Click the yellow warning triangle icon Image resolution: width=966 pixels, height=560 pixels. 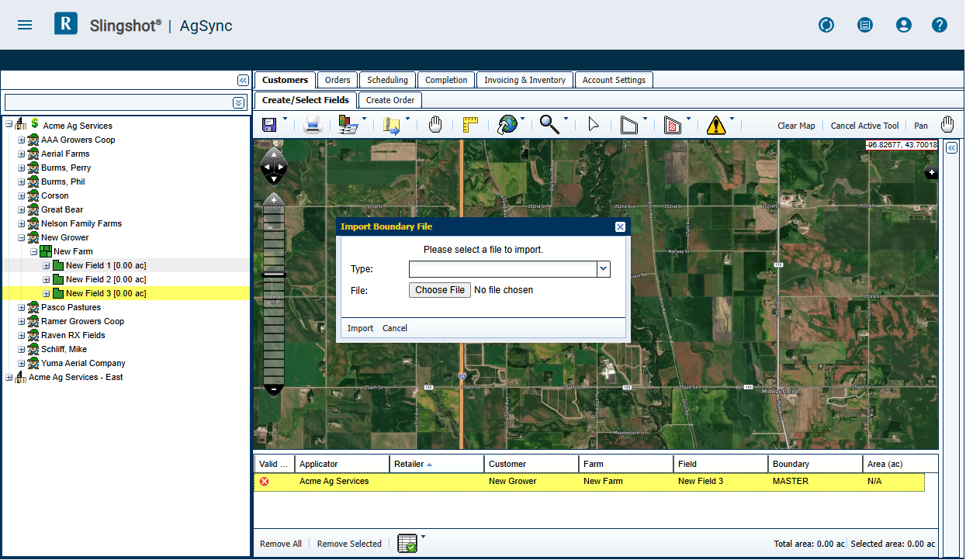click(716, 125)
